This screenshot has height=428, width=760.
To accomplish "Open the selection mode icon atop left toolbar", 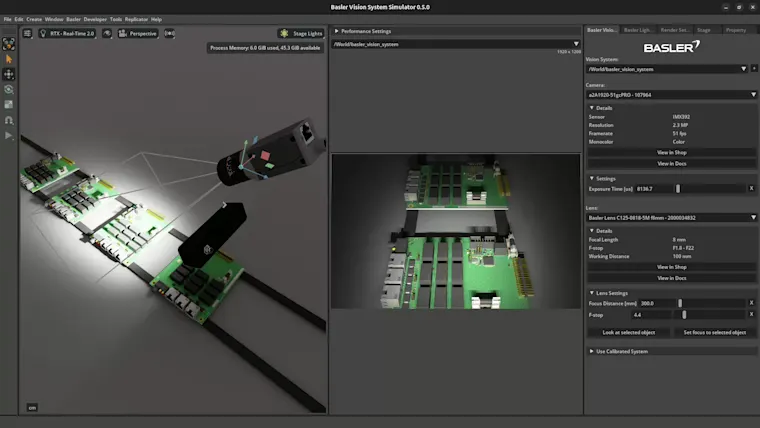I will coord(9,44).
